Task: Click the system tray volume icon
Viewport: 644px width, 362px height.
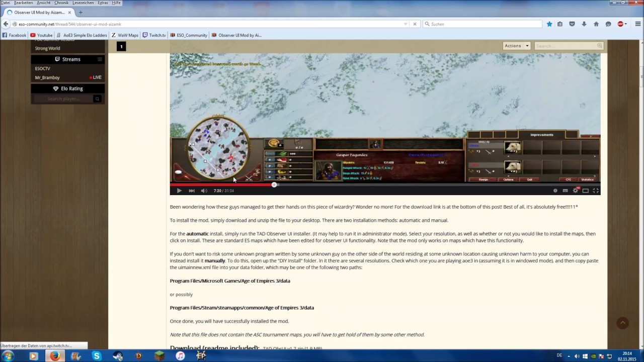Action: pyautogui.click(x=577, y=356)
